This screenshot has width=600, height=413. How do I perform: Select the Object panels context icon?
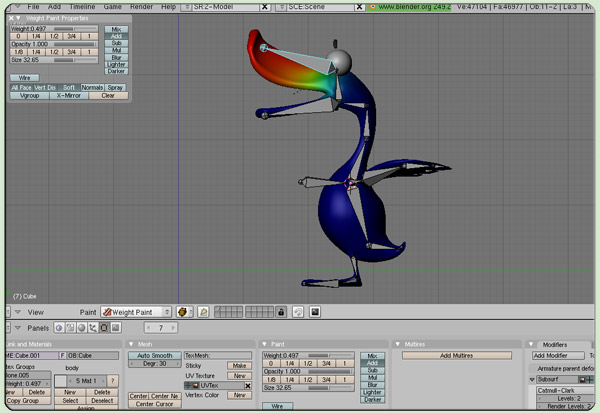point(93,328)
